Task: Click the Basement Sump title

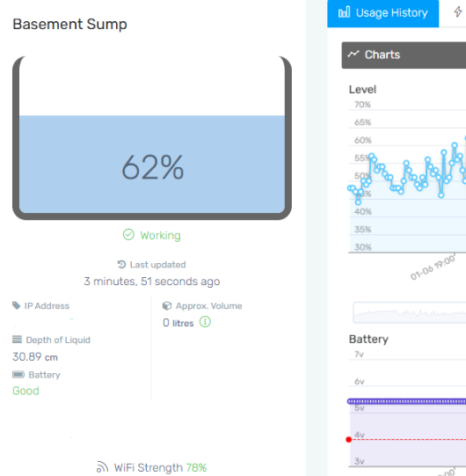Action: pos(69,25)
